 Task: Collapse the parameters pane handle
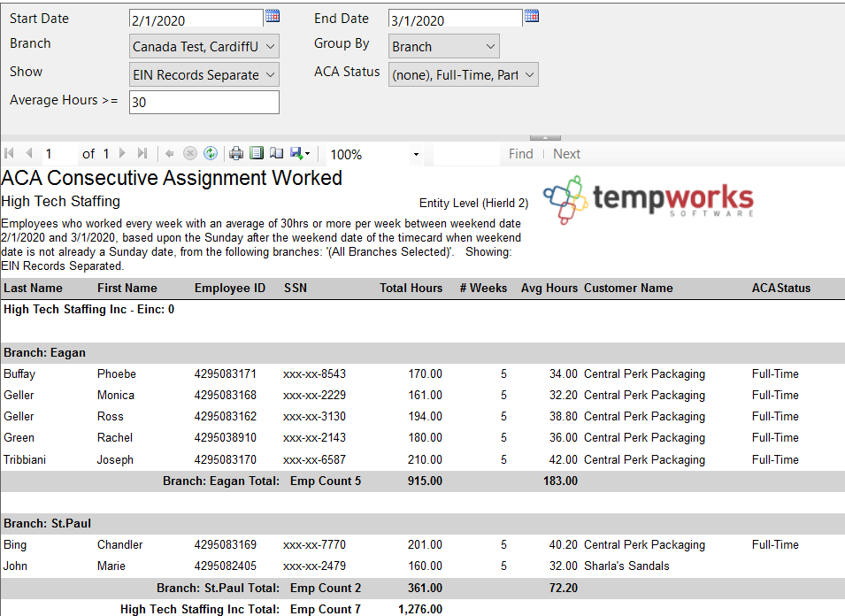click(x=545, y=138)
